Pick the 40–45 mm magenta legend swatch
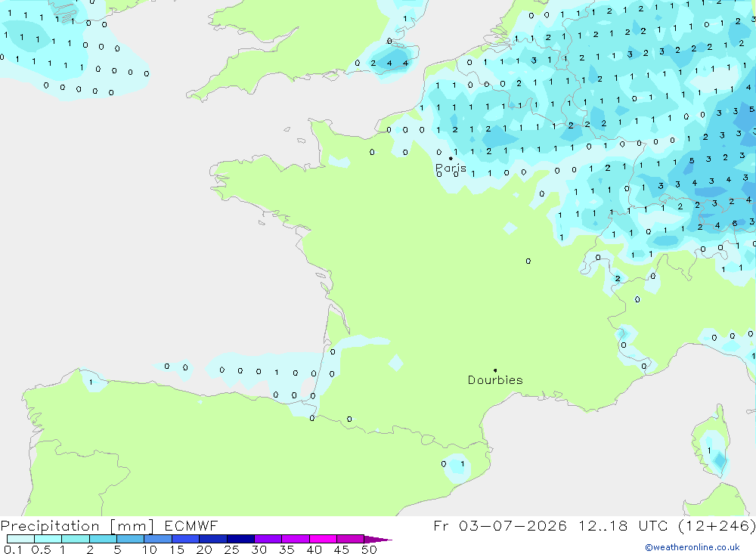Image resolution: width=756 pixels, height=554 pixels. click(x=323, y=539)
